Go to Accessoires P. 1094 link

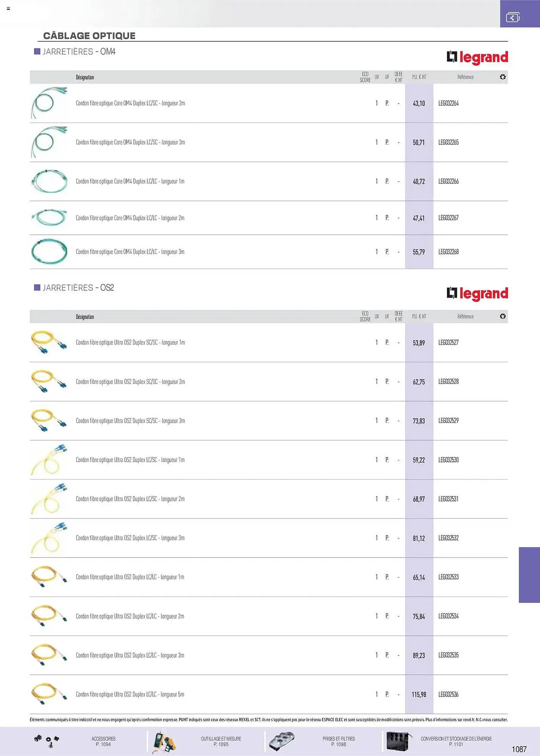[103, 741]
